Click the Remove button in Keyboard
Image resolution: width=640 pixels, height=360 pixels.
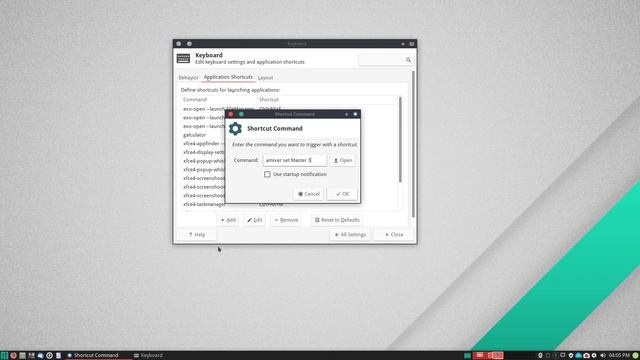point(286,220)
